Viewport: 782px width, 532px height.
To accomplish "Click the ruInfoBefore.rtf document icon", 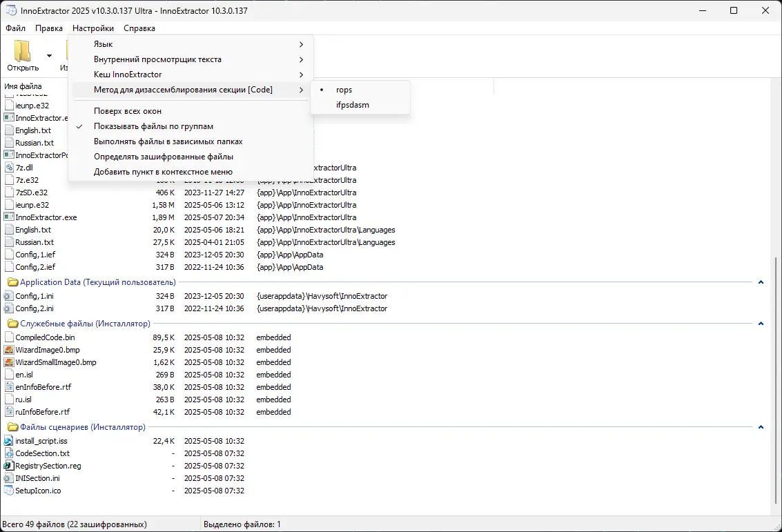I will [8, 412].
